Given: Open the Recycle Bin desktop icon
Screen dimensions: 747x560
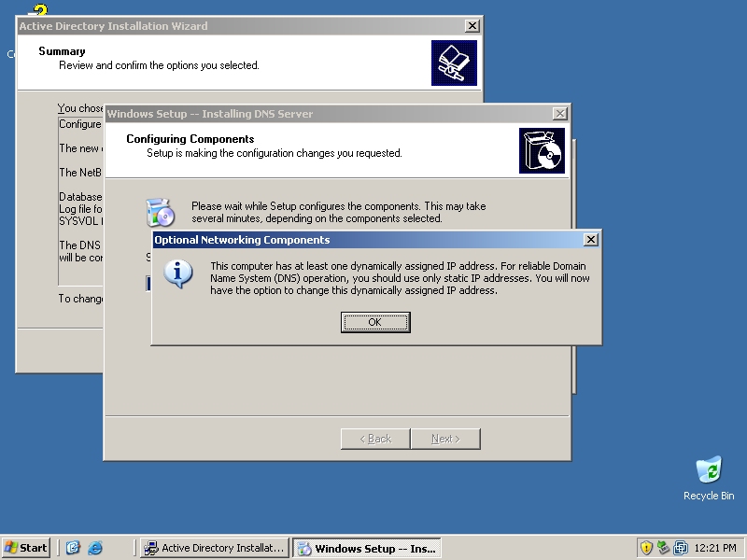Looking at the screenshot, I should [x=709, y=470].
